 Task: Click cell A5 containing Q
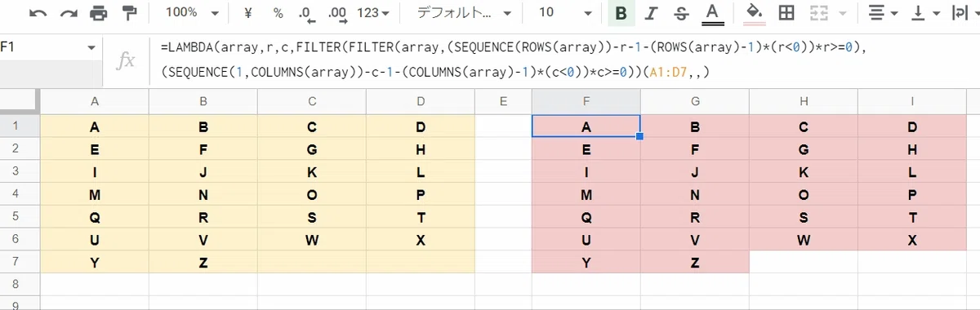click(95, 217)
